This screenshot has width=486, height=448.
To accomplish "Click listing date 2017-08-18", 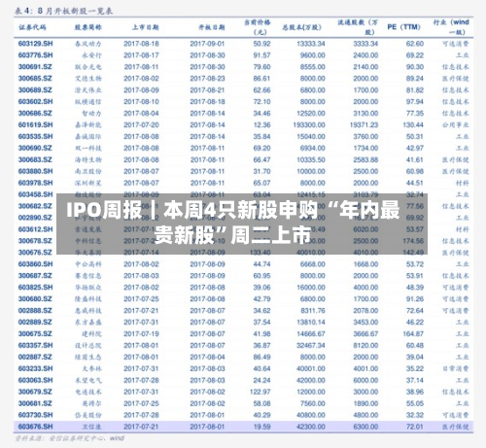I will (141, 44).
